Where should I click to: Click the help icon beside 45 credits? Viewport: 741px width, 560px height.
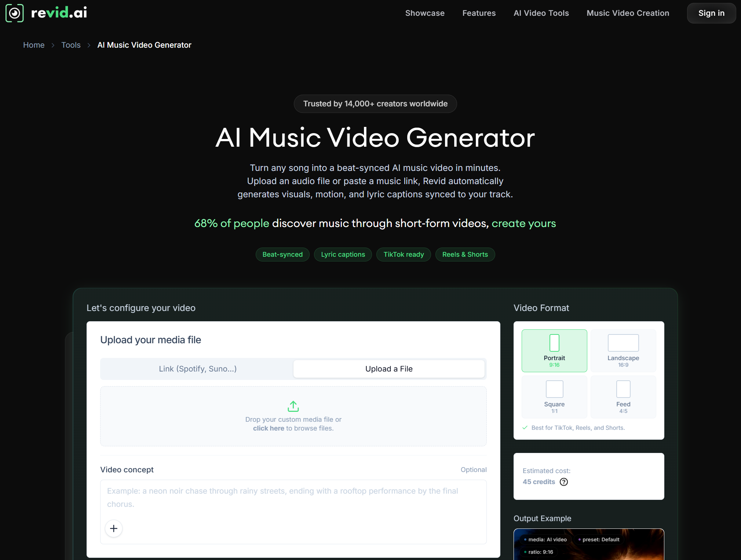pyautogui.click(x=564, y=482)
